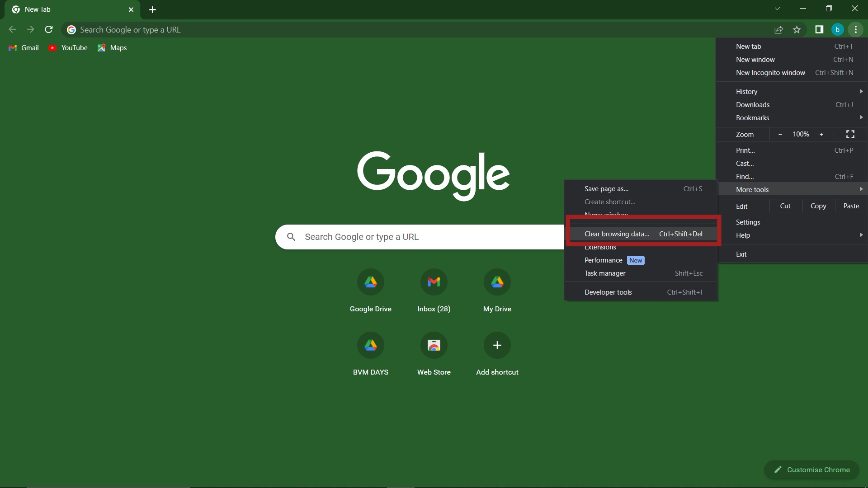Open Developer tools from submenu
This screenshot has width=868, height=488.
pyautogui.click(x=641, y=292)
